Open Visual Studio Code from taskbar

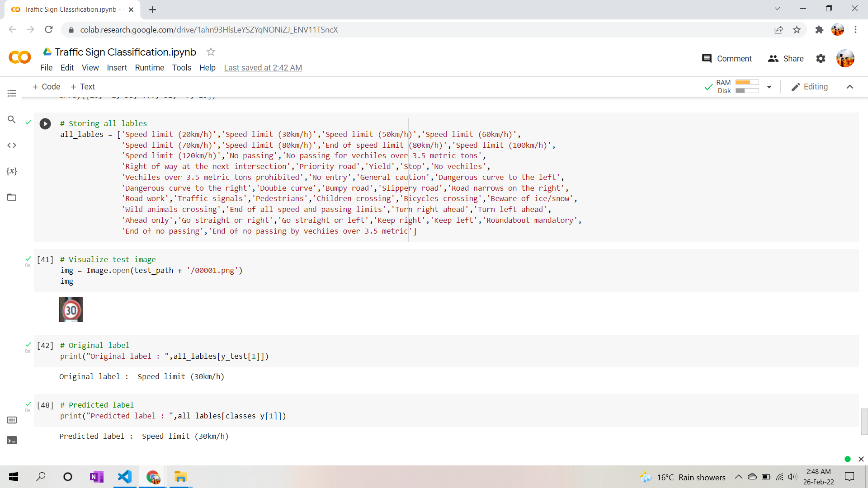point(125,477)
